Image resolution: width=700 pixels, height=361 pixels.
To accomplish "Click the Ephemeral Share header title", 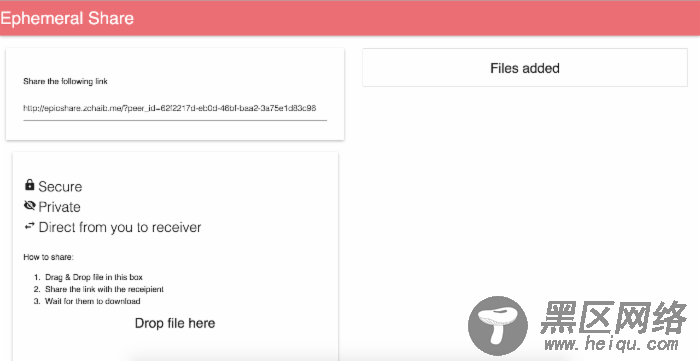I will pyautogui.click(x=67, y=18).
